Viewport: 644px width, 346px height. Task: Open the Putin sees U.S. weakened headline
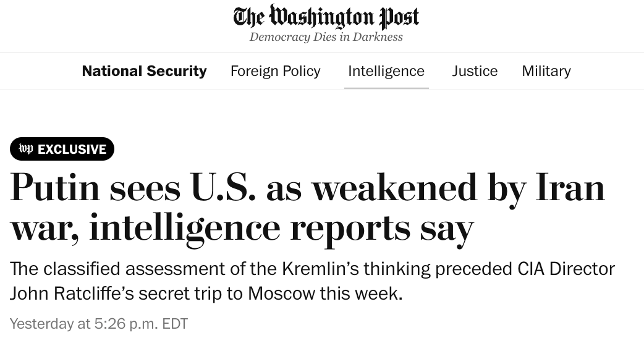point(307,208)
